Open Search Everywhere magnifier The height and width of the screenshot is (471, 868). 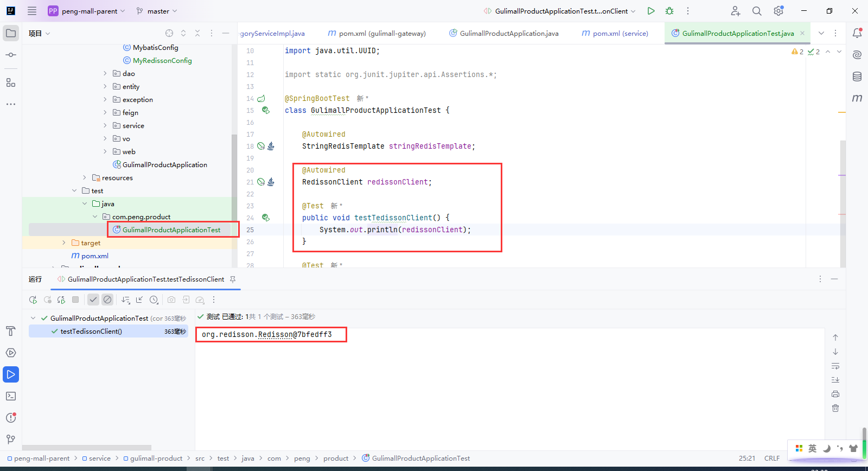pos(757,11)
